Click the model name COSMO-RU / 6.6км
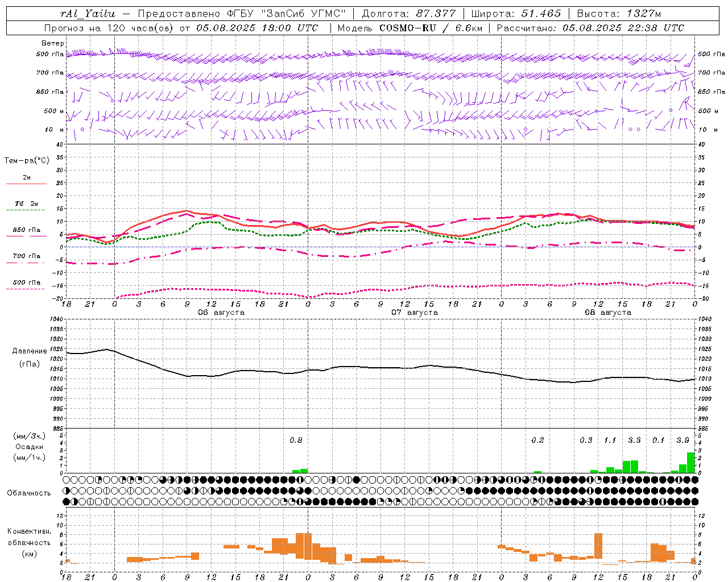This screenshot has height=582, width=728. point(431,28)
